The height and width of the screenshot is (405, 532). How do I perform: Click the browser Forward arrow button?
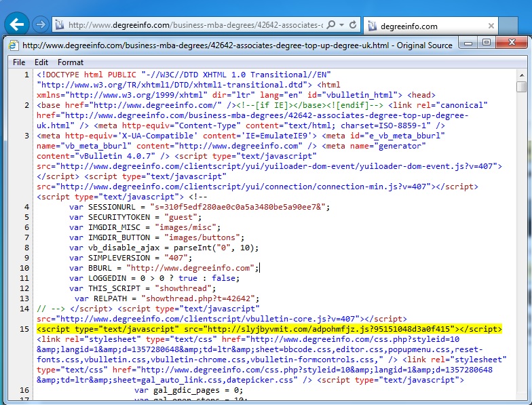40,25
